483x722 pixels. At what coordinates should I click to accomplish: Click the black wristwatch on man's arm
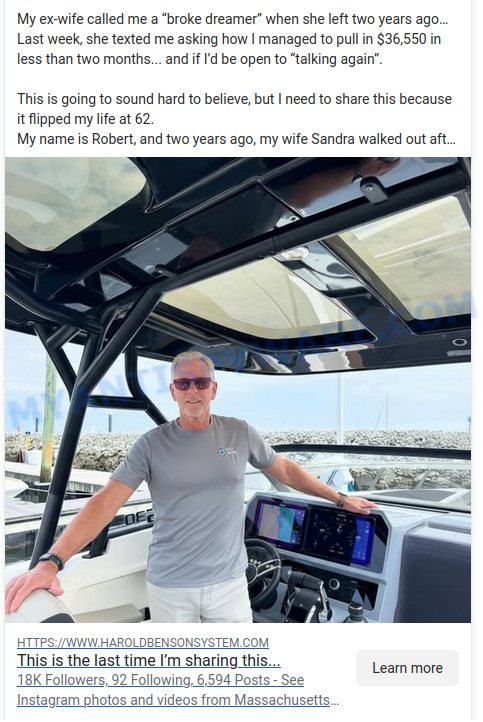(x=52, y=560)
